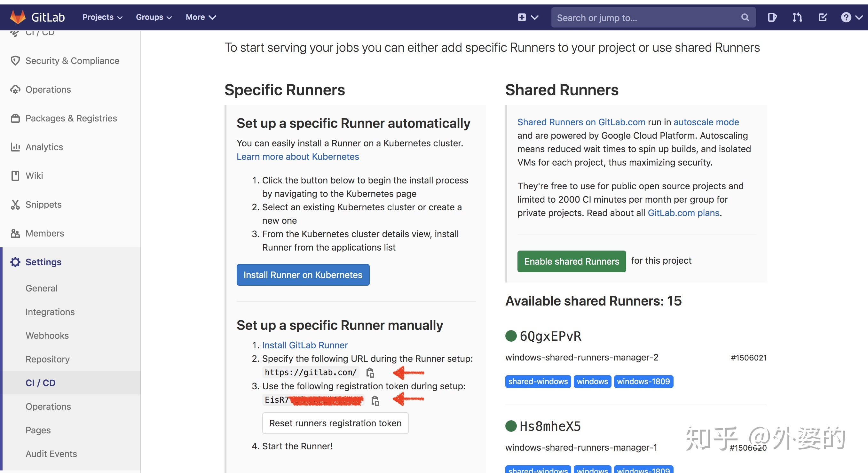
Task: Click the GitLab fox logo
Action: pos(19,17)
